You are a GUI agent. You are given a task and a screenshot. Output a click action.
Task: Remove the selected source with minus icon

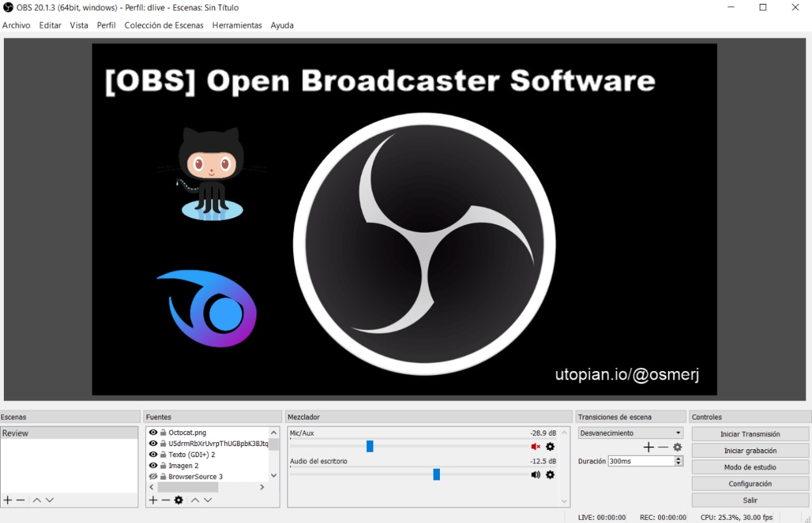166,500
